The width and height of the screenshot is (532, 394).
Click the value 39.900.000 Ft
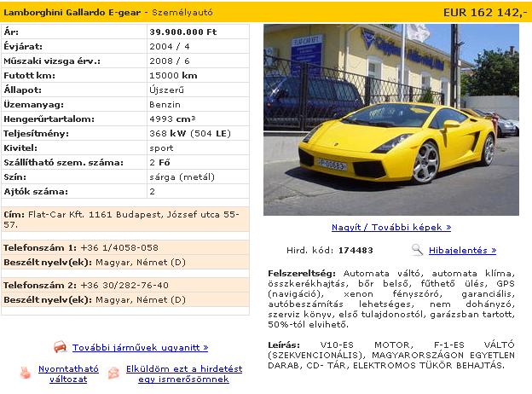(x=182, y=32)
